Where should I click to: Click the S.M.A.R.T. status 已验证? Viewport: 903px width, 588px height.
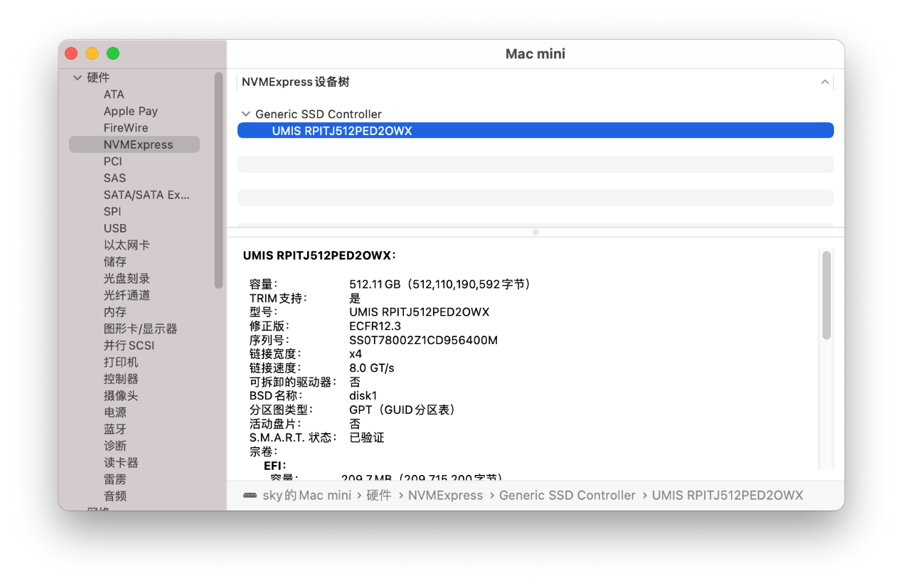[x=367, y=437]
